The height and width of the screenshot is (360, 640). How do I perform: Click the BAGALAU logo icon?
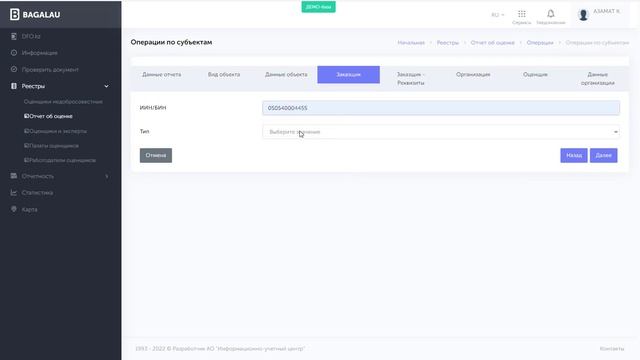15,14
